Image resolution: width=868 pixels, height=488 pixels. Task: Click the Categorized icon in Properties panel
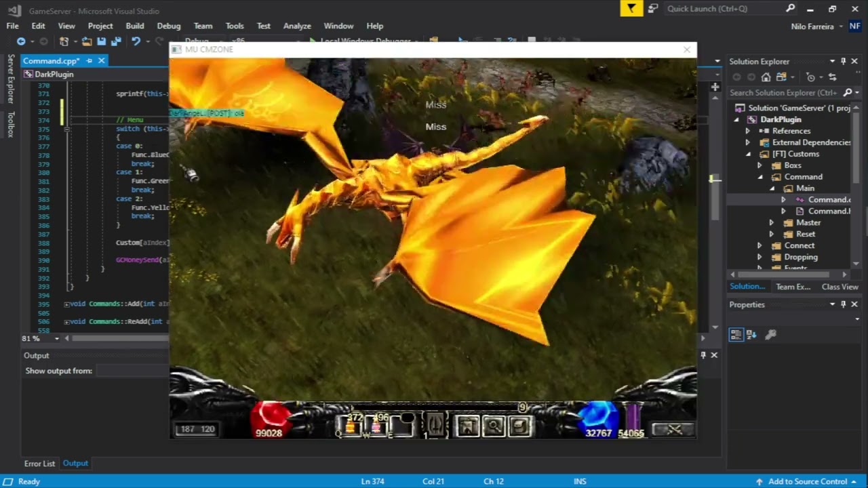736,334
